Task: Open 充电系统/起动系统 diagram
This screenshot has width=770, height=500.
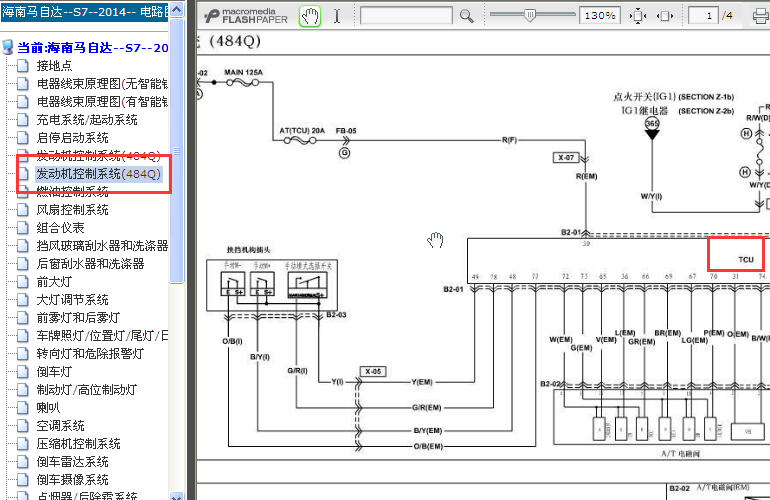Action: 87,120
